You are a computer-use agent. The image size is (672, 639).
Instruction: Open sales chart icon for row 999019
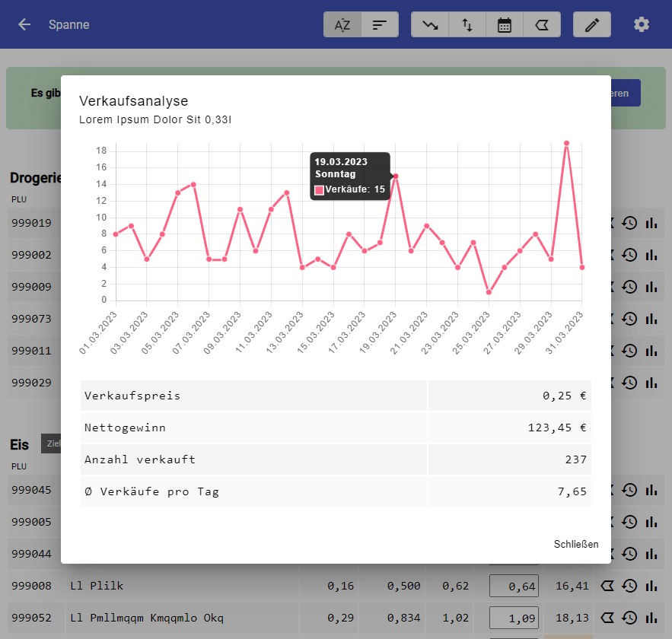651,223
